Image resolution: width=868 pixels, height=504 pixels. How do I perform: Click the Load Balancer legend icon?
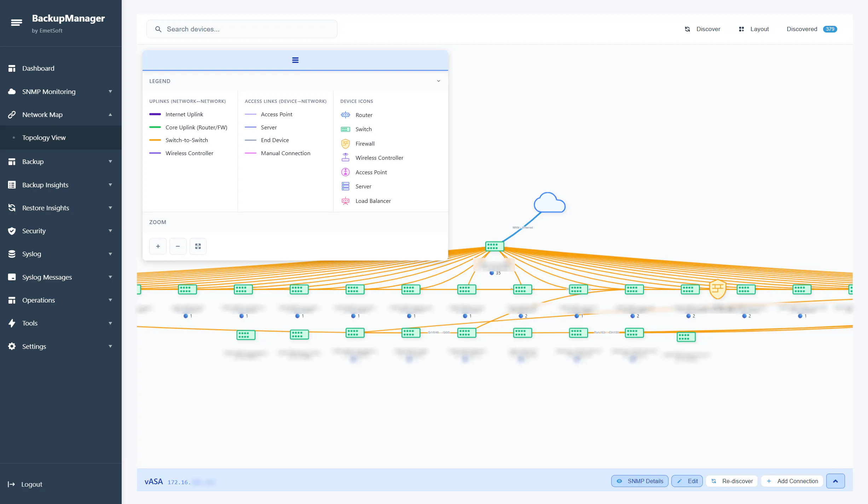click(345, 201)
